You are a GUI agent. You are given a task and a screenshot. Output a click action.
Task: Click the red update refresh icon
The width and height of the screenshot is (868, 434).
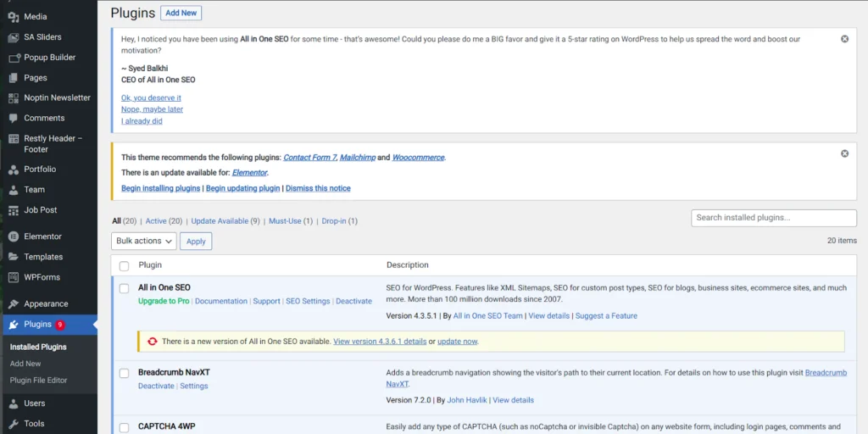pos(153,342)
